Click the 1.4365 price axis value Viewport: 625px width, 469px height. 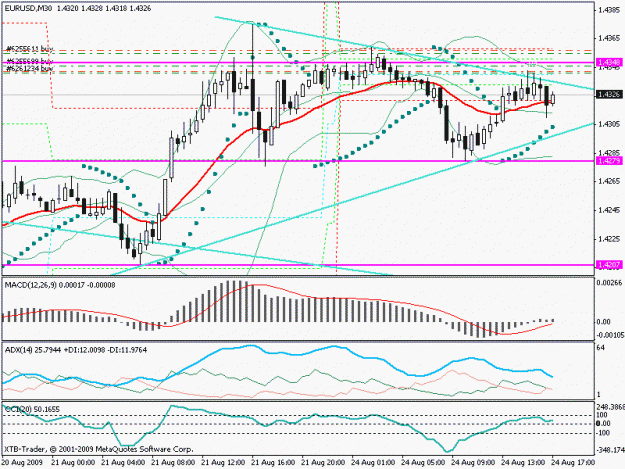pos(609,38)
